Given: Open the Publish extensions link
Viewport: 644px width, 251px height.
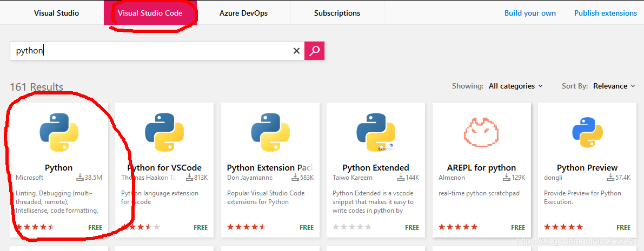Looking at the screenshot, I should (606, 13).
